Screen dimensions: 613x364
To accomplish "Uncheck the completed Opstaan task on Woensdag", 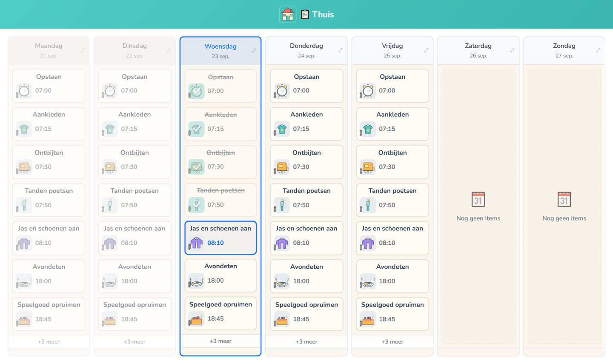I will tap(196, 91).
